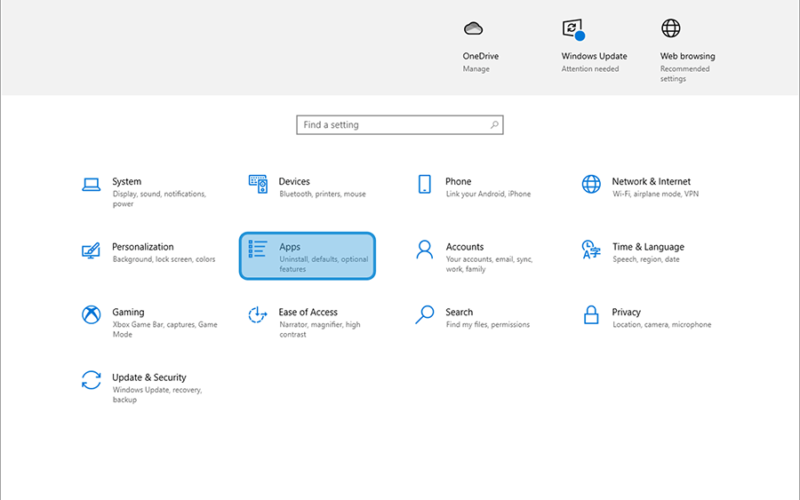Open the Phone settings label
This screenshot has width=800, height=500.
458,182
